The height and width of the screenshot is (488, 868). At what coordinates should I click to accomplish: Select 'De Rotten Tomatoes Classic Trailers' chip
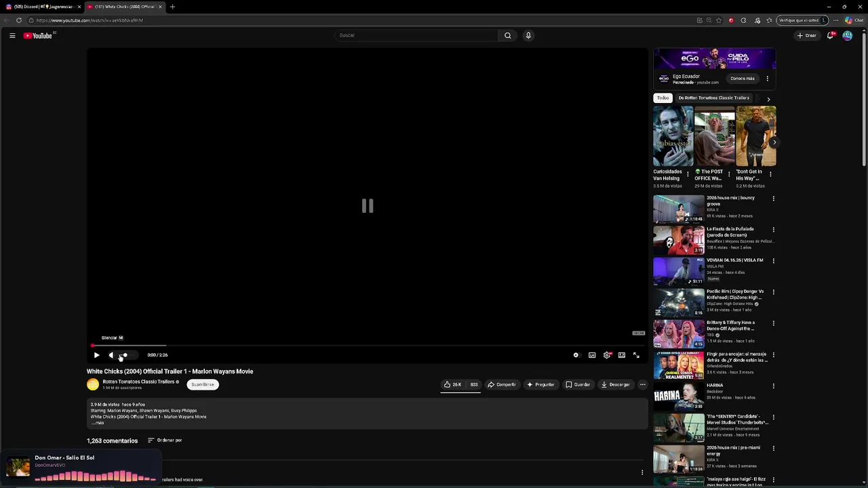coord(713,98)
